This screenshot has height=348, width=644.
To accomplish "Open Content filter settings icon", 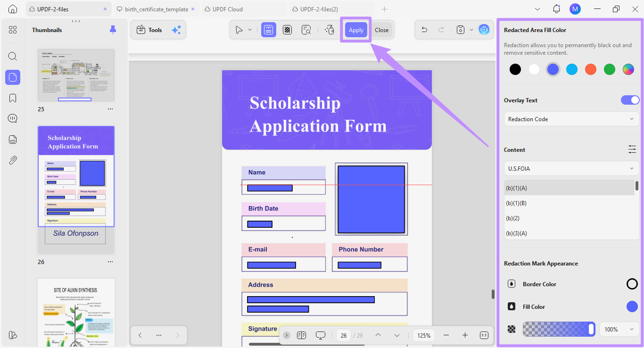I will click(x=632, y=149).
